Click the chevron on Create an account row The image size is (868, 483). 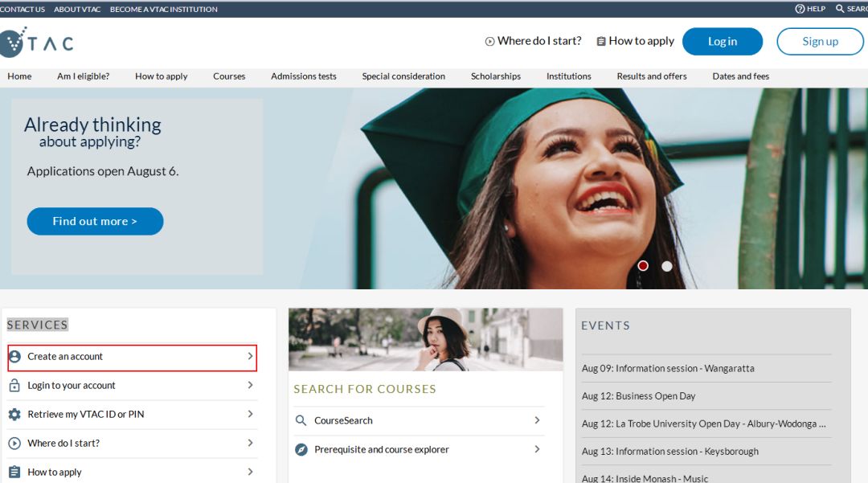(x=250, y=356)
